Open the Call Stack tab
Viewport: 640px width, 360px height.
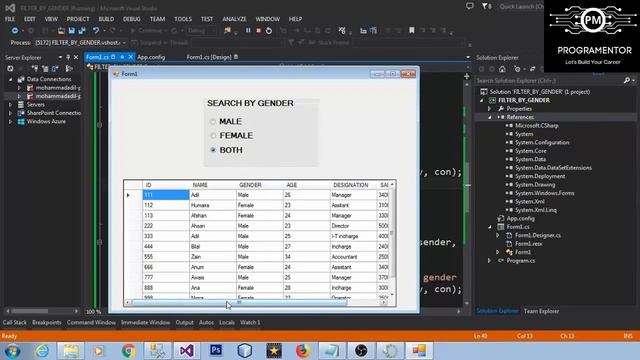15,323
